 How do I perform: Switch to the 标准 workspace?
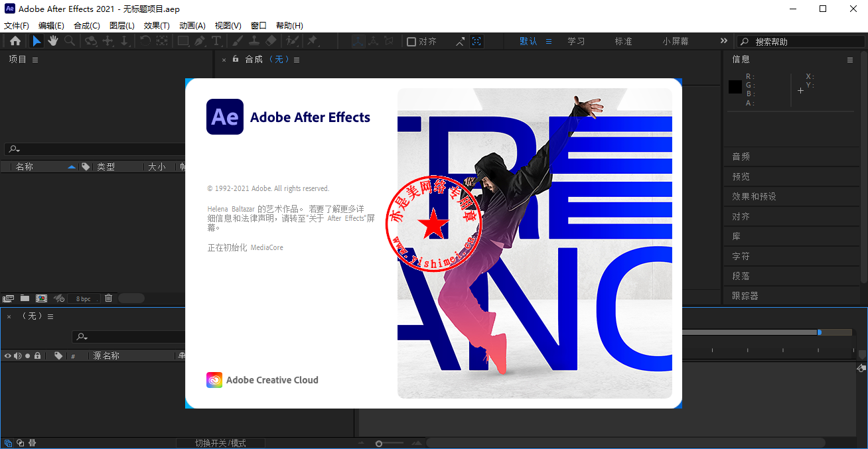(623, 41)
